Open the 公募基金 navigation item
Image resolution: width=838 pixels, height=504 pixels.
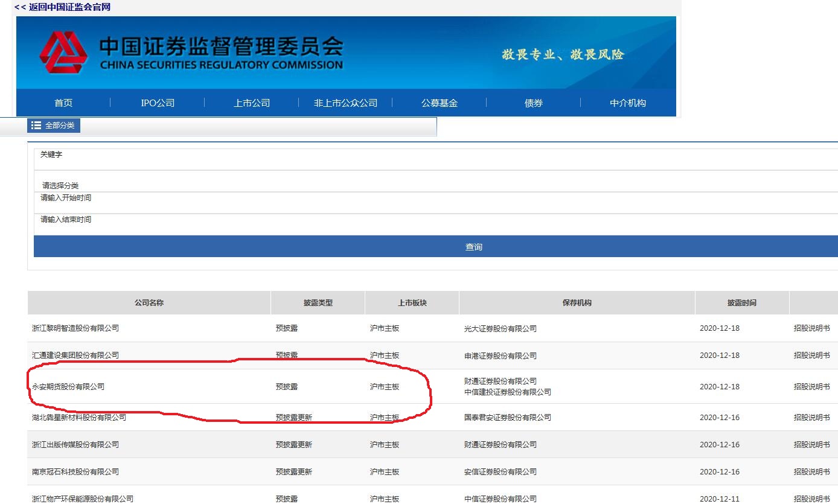[x=440, y=103]
